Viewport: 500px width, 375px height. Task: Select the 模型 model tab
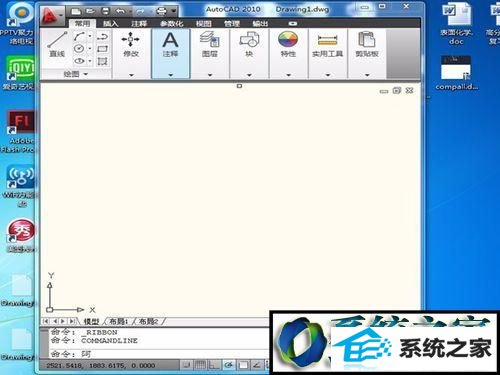point(91,321)
